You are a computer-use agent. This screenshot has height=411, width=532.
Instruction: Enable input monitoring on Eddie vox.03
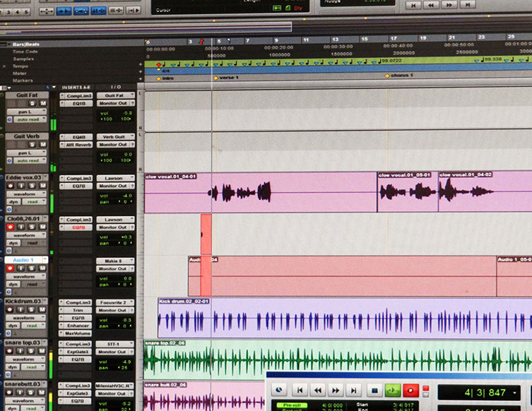tap(21, 186)
